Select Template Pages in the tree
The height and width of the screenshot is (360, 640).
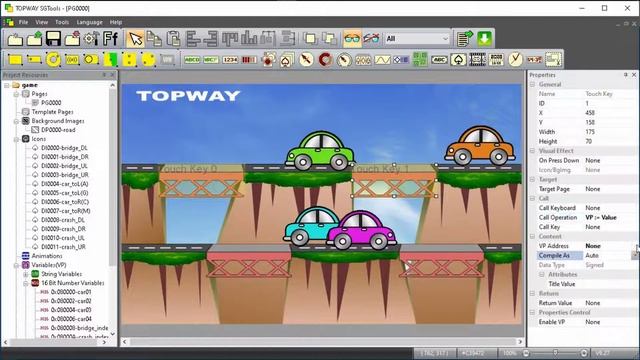(x=53, y=112)
